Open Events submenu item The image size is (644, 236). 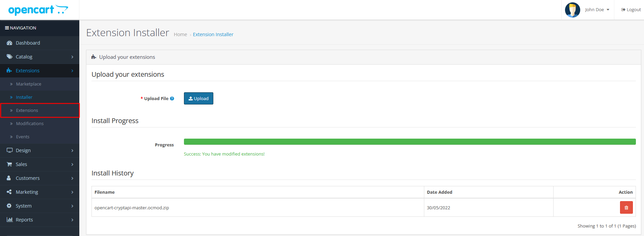23,137
